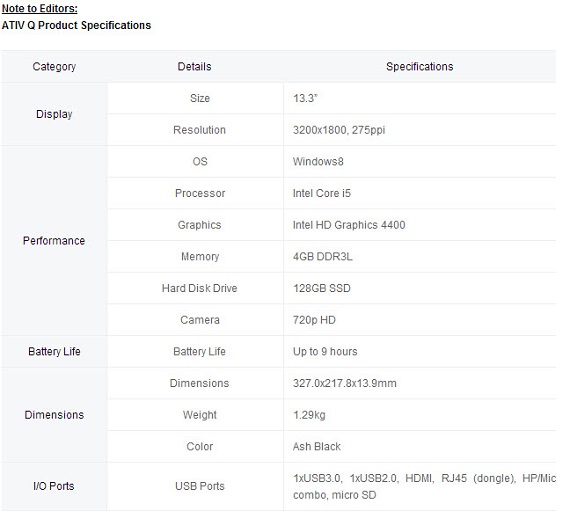Select the 'ATIV Q Product Specifications' title
Viewport: 570px width, 511px height.
76,25
